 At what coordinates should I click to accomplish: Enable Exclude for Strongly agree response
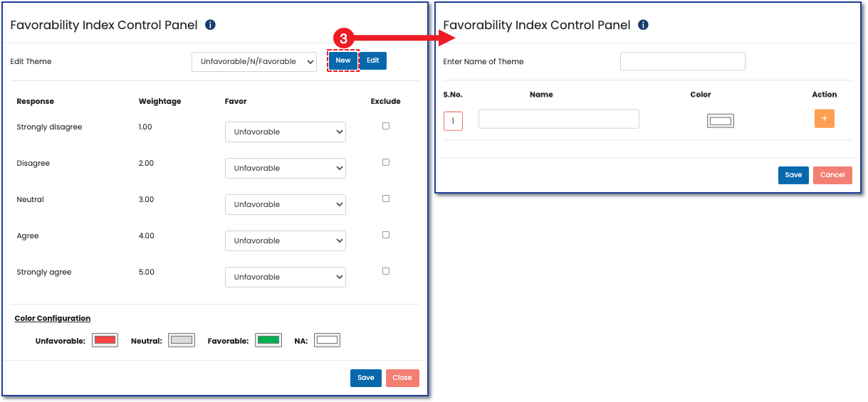(386, 271)
